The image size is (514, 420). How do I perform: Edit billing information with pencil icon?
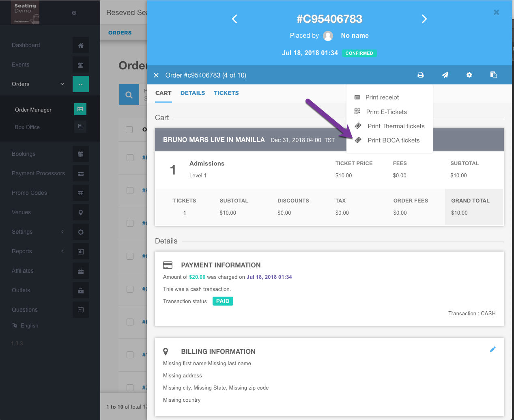(x=493, y=349)
